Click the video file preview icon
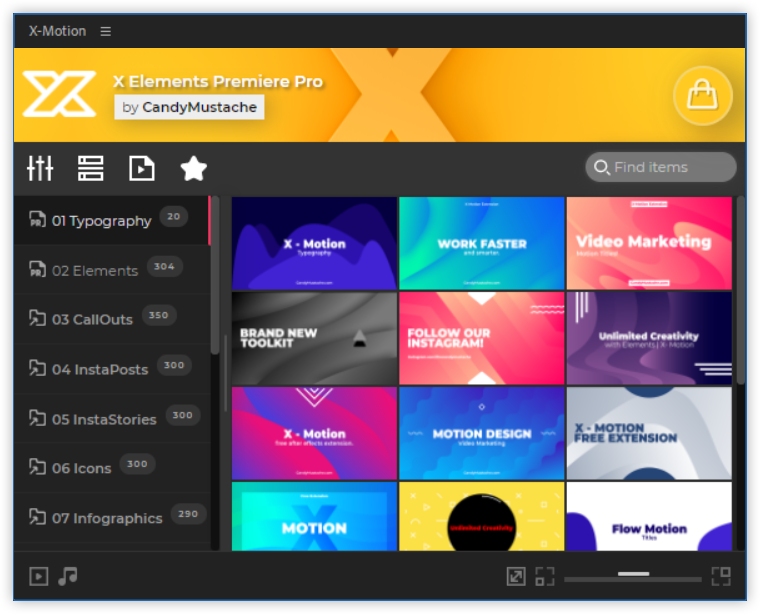This screenshot has height=614, width=760. click(x=142, y=169)
